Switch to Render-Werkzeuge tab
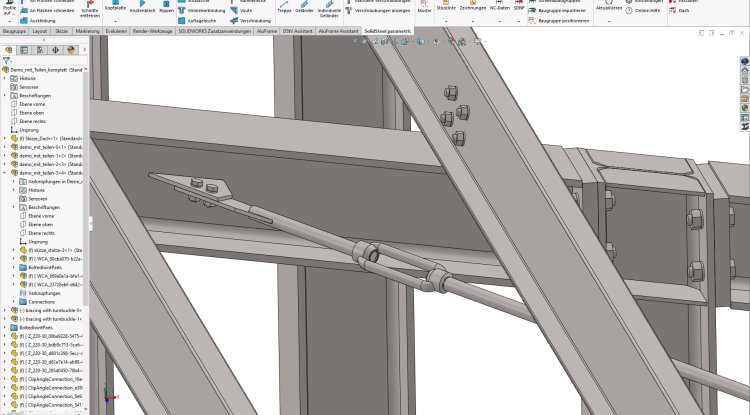Viewport: 750px width, 415px height. 153,31
